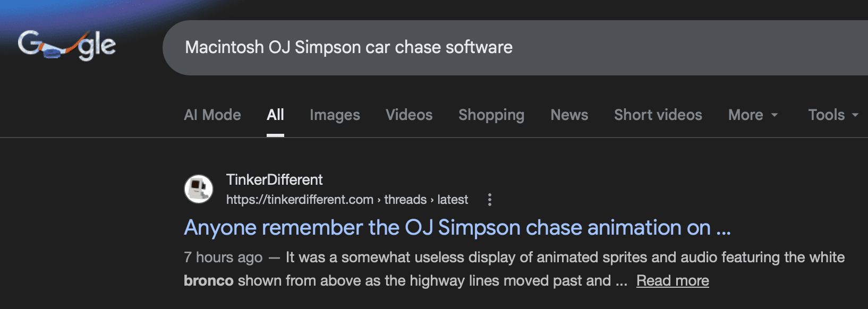This screenshot has width=868, height=309.
Task: Select the All results tab
Action: coord(275,115)
